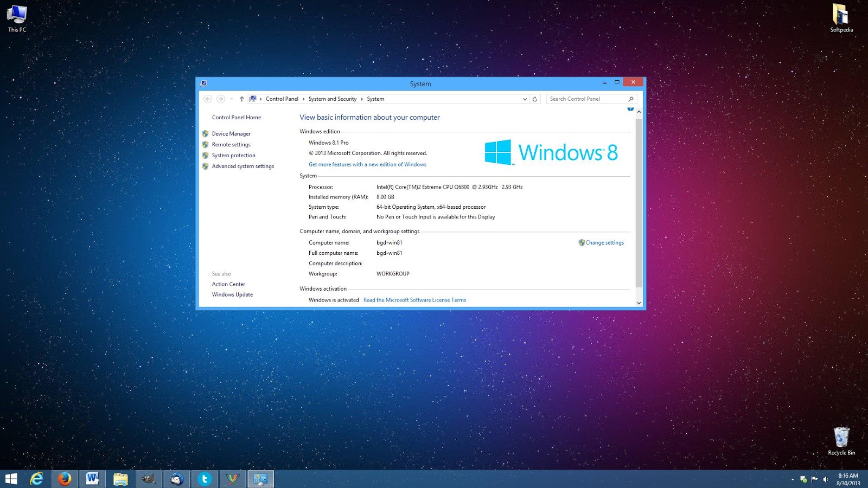Select the WORKGROUP workgroup value
The image size is (868, 488).
pos(393,274)
